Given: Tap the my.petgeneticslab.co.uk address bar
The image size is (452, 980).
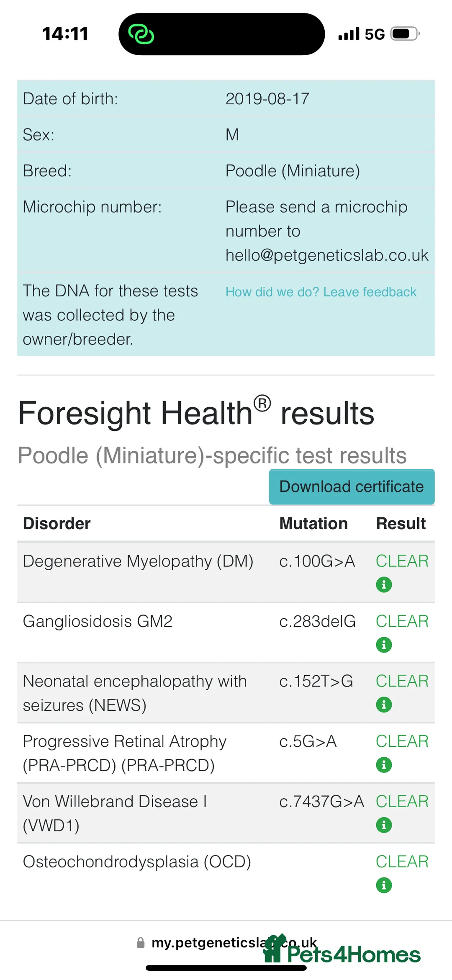Looking at the screenshot, I should [x=209, y=943].
